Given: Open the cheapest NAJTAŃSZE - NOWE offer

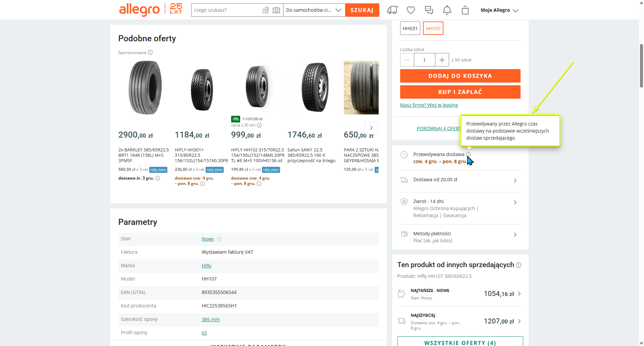Looking at the screenshot, I should pos(460,294).
